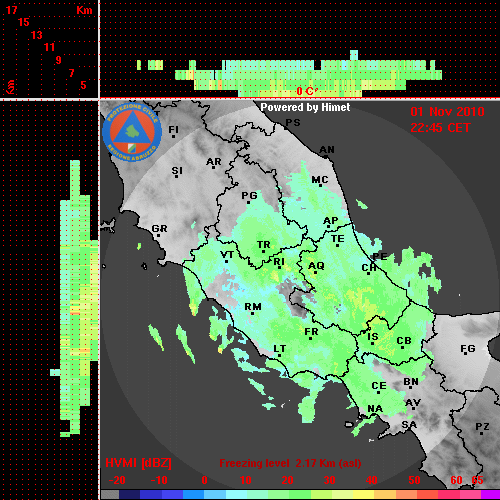Click the AR city label
The width and height of the screenshot is (500, 500).
click(x=214, y=162)
